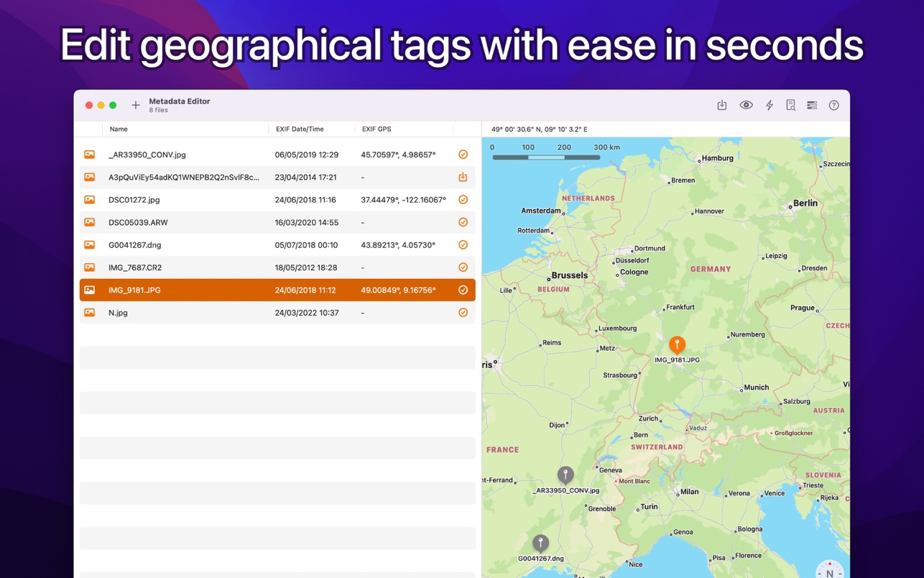The width and height of the screenshot is (924, 578).
Task: Select the DSC01272.jpg file row
Action: [x=216, y=200]
